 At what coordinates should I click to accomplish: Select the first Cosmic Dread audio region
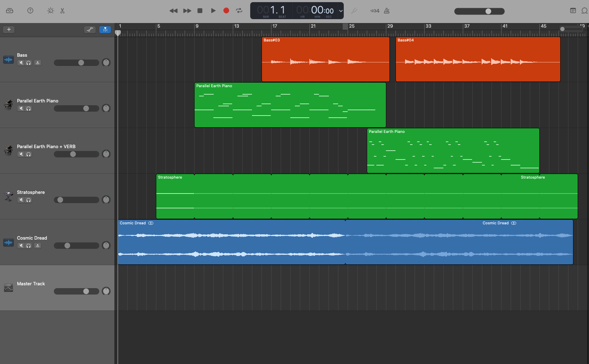232,242
